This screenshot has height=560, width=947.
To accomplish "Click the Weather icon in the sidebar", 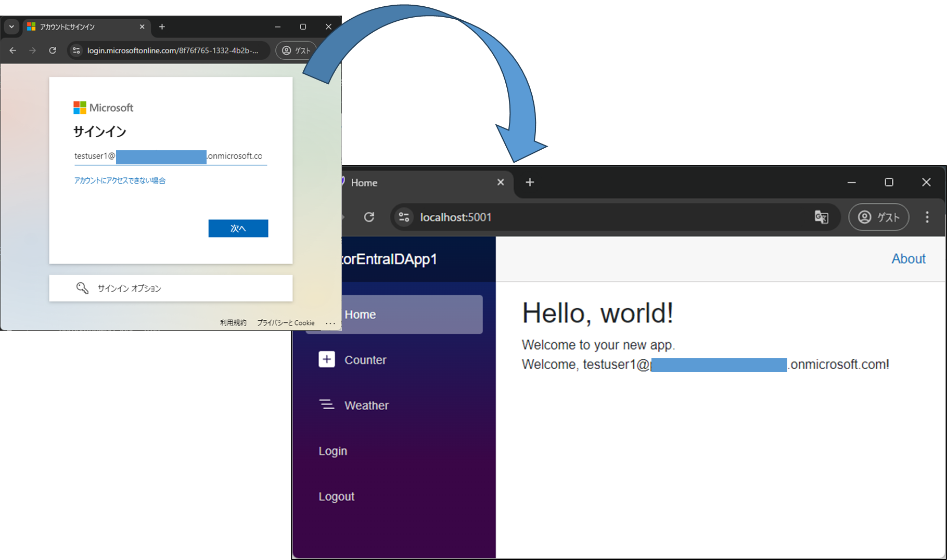I will [x=327, y=405].
